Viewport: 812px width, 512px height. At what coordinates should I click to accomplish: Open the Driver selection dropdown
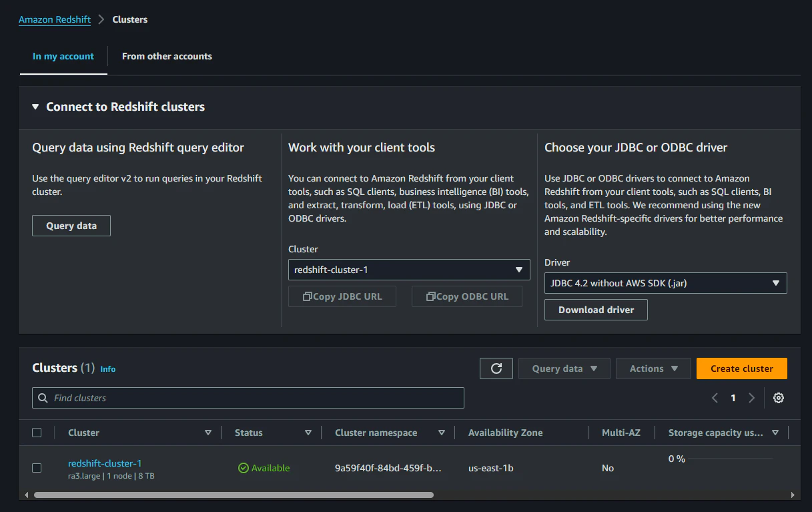coord(666,283)
